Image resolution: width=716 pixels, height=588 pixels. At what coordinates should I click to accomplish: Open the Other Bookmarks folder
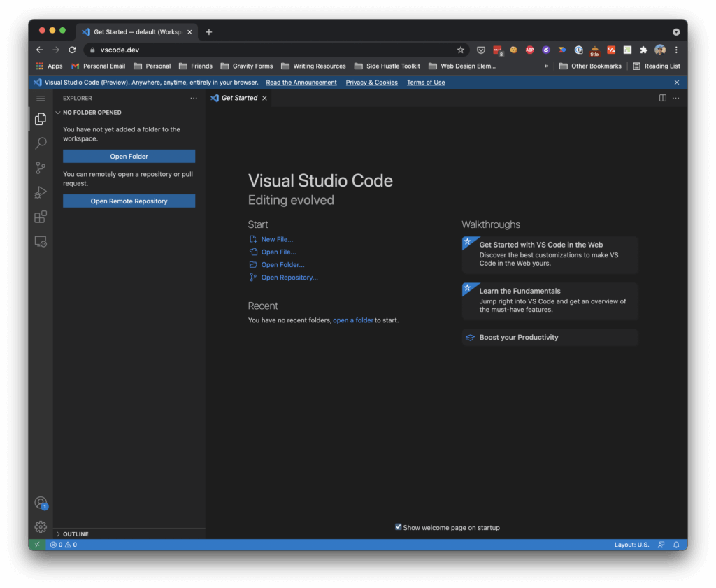point(590,66)
